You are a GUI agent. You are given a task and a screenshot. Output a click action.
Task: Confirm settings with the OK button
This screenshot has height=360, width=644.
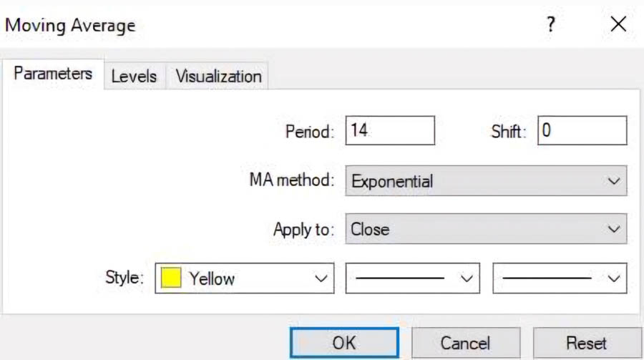tap(344, 343)
